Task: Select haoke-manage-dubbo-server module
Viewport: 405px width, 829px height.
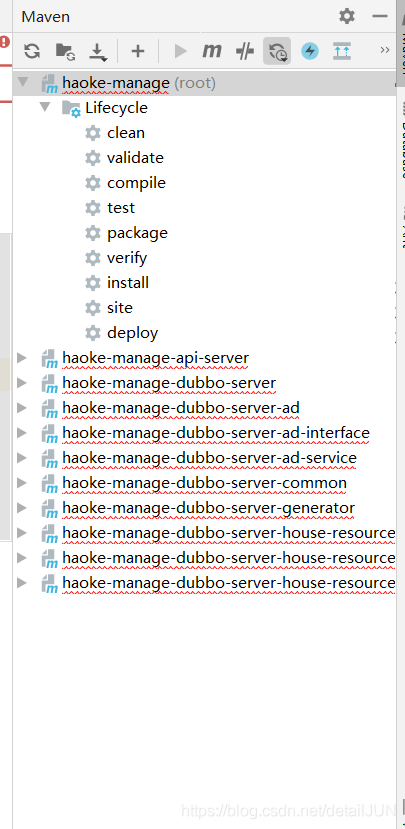Action: (169, 383)
